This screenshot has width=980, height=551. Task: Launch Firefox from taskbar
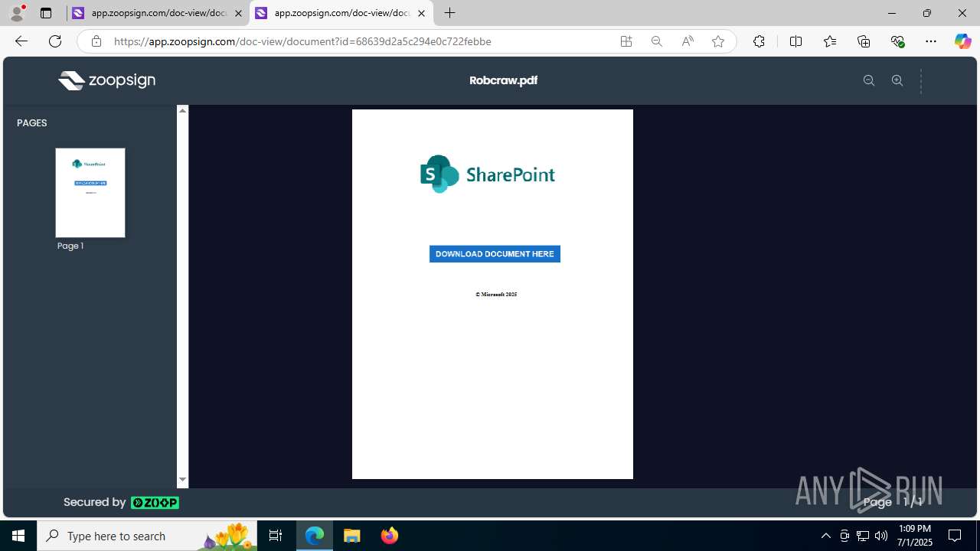tap(389, 536)
